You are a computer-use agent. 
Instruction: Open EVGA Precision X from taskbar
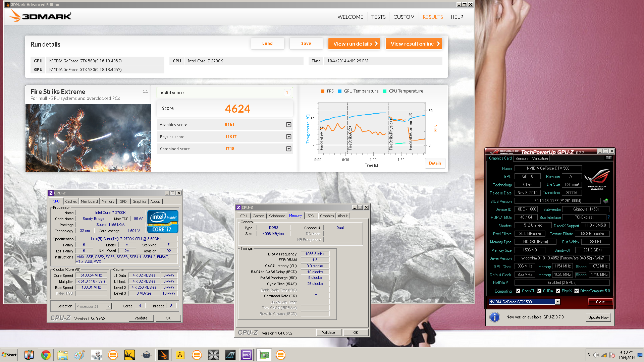coord(213,355)
